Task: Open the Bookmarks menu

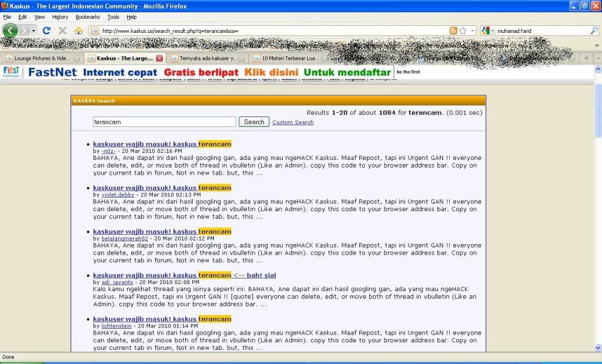Action: point(88,17)
